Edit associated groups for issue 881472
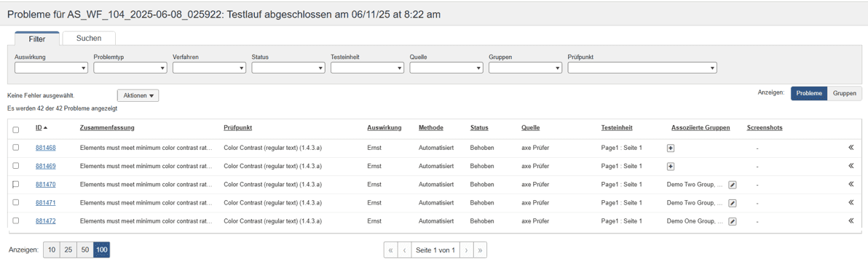Screen dimensions: 868x267 (732, 221)
